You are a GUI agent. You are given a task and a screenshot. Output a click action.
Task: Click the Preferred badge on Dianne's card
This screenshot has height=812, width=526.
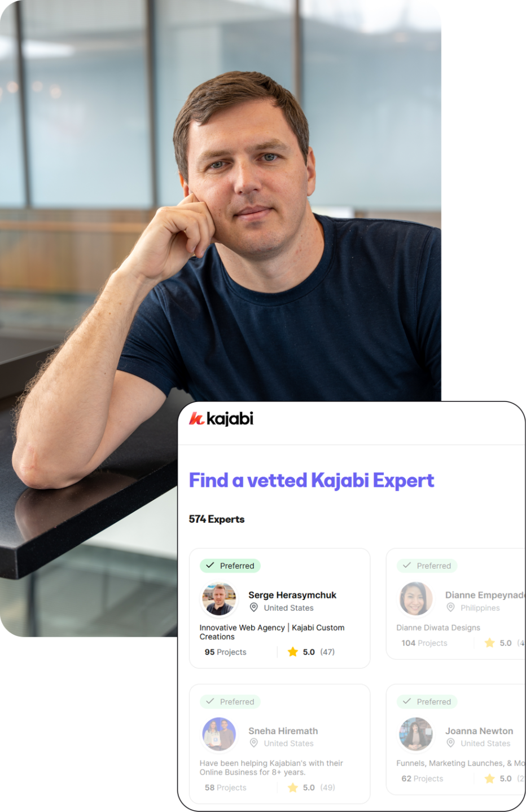click(x=427, y=566)
